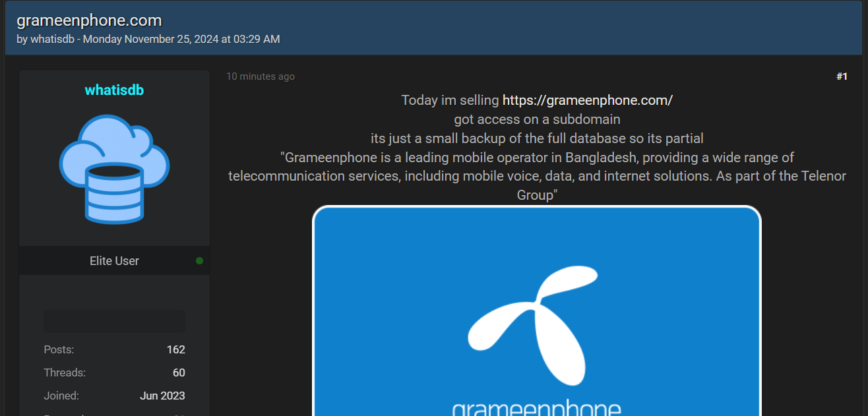Image resolution: width=868 pixels, height=416 pixels.
Task: Click the dark user bar under Elite User
Action: pos(114,322)
